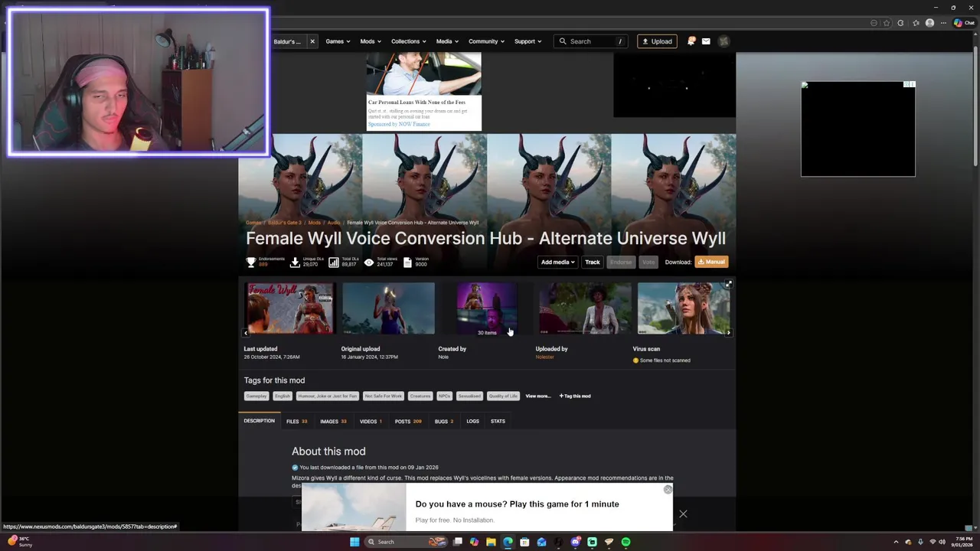980x551 pixels.
Task: Click Tag this mod
Action: tap(575, 396)
